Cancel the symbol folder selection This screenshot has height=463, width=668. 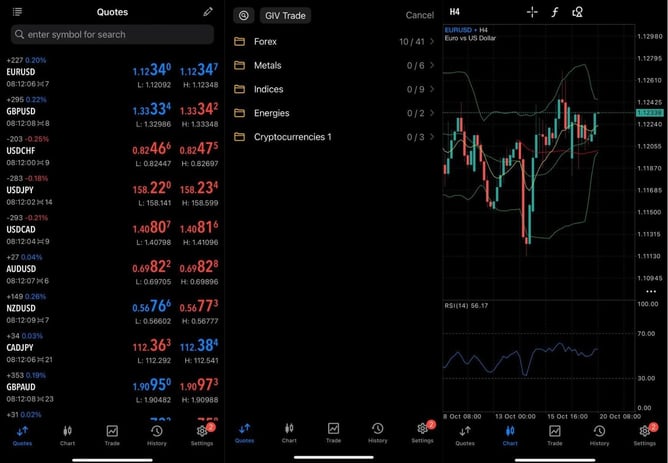(x=420, y=15)
